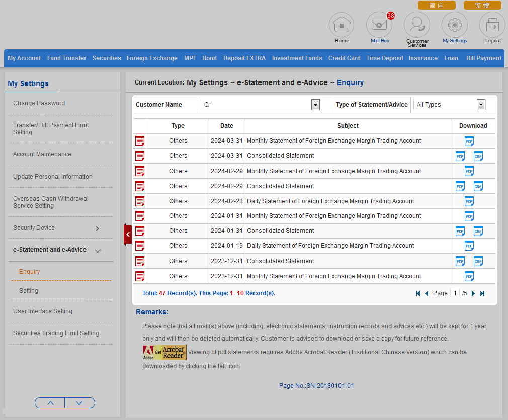Expand the Security Device submenu
Image resolution: width=508 pixels, height=420 pixels.
click(x=98, y=228)
